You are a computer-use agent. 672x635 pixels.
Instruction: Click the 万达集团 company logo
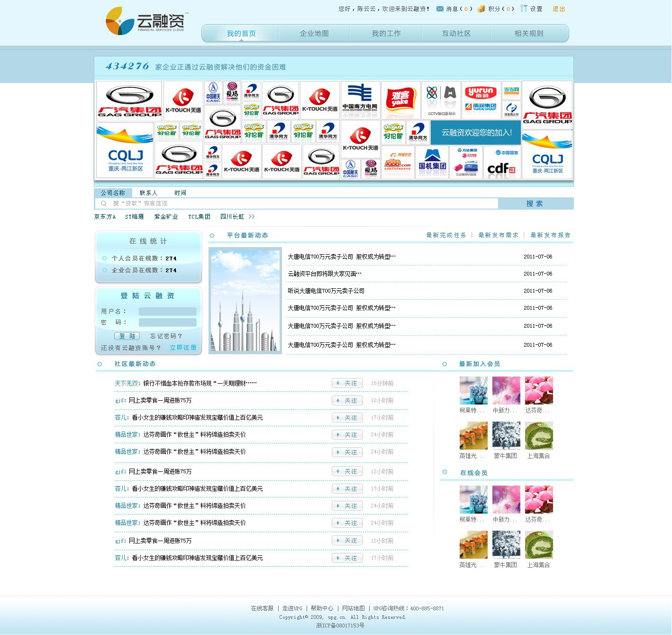coord(466,162)
